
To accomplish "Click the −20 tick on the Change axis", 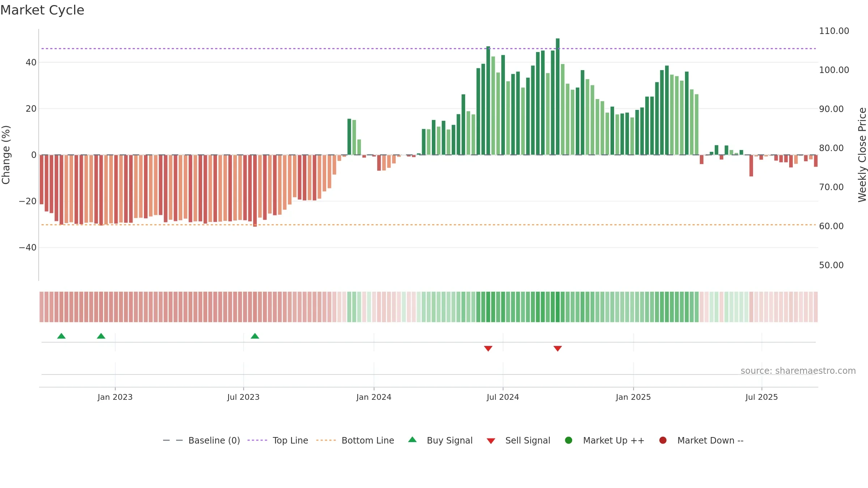I will (x=28, y=201).
